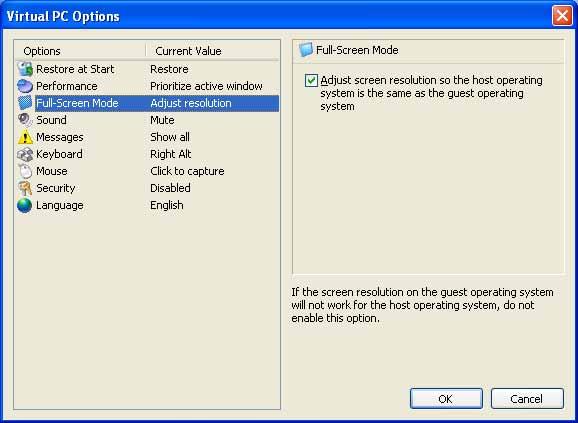Click the Restore at Start icon

coord(25,69)
